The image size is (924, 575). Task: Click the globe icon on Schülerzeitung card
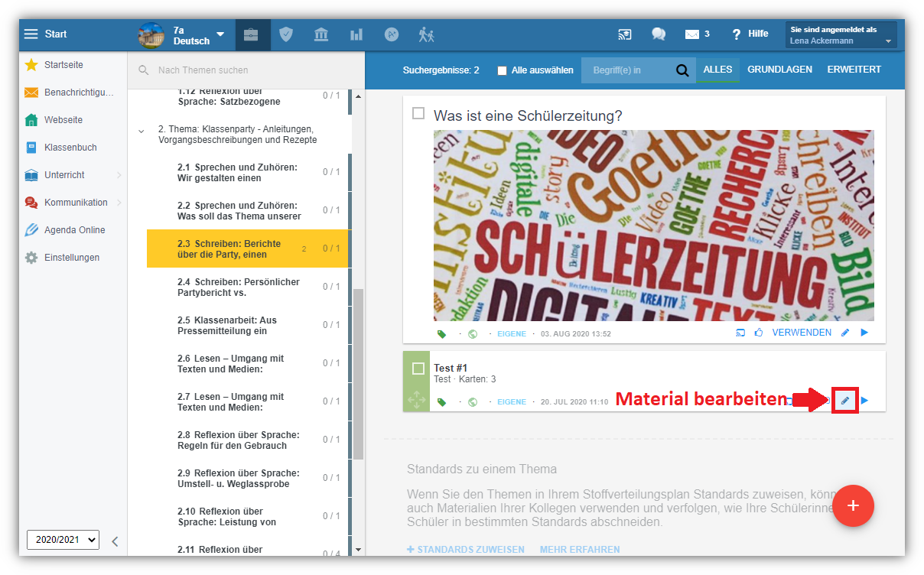point(473,334)
